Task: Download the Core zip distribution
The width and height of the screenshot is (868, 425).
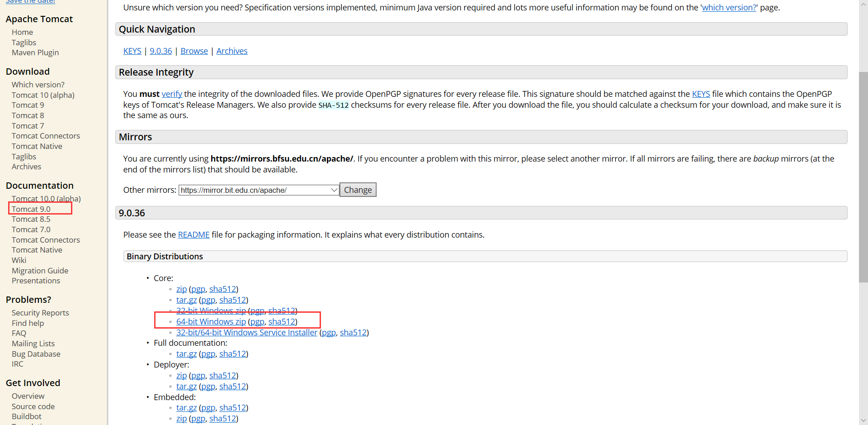Action: [x=182, y=289]
